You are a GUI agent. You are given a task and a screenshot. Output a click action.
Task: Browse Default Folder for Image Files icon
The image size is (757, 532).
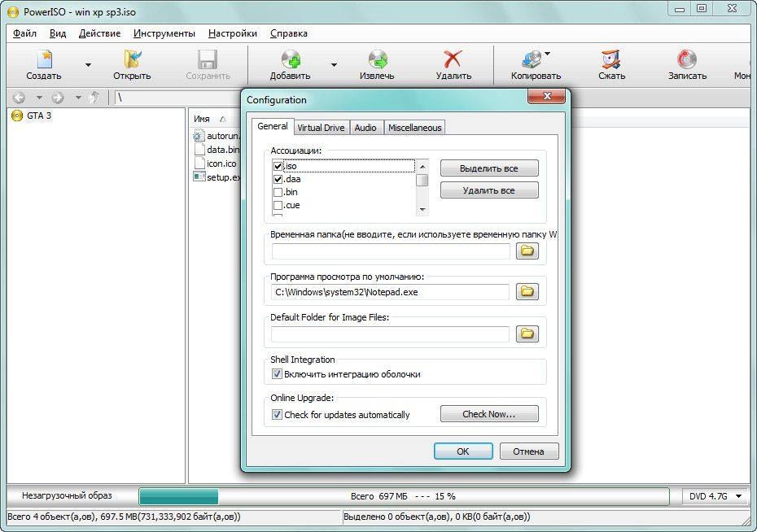527,334
